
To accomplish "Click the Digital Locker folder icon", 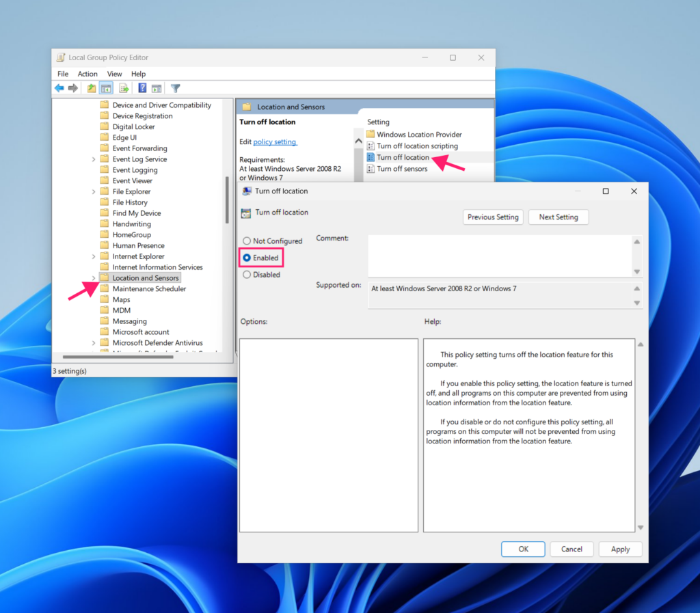I will click(105, 126).
